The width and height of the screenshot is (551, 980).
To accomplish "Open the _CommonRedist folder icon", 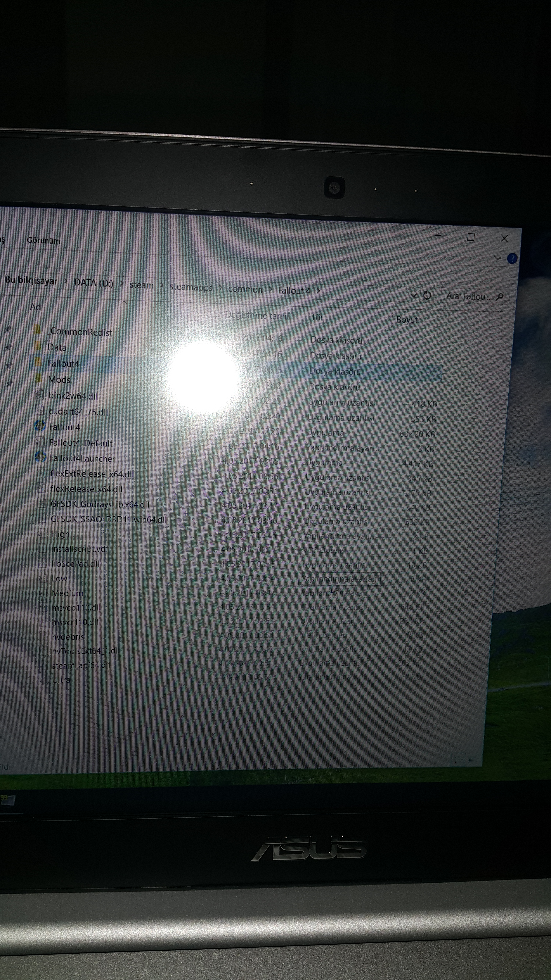I will point(37,329).
